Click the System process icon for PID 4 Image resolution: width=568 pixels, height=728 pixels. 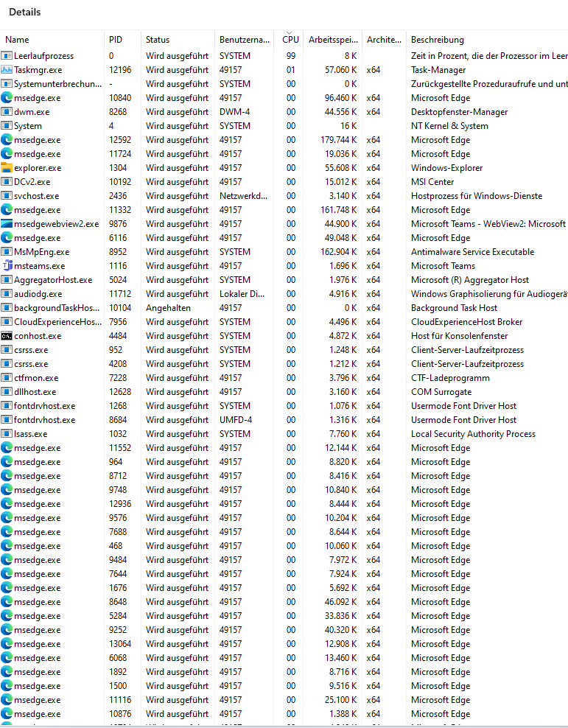coord(7,126)
